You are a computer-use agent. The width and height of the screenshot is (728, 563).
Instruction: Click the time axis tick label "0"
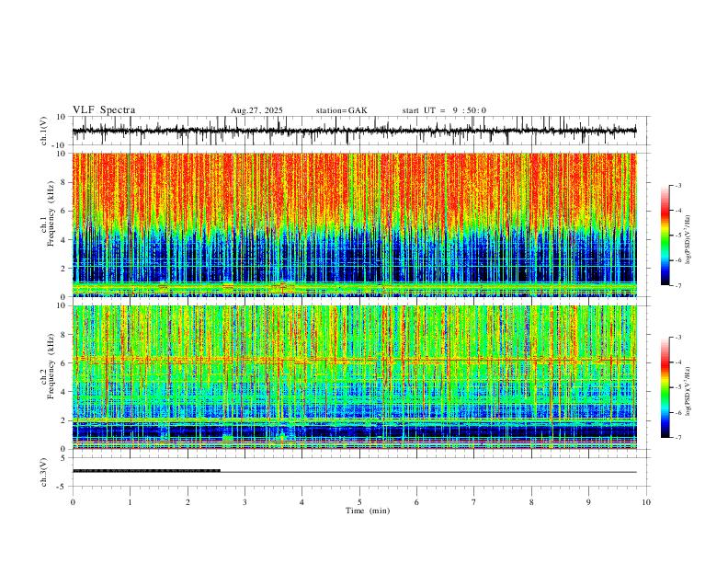click(x=73, y=502)
